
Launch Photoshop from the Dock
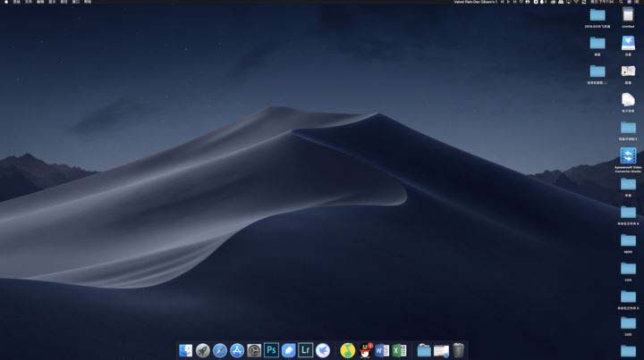(271, 350)
